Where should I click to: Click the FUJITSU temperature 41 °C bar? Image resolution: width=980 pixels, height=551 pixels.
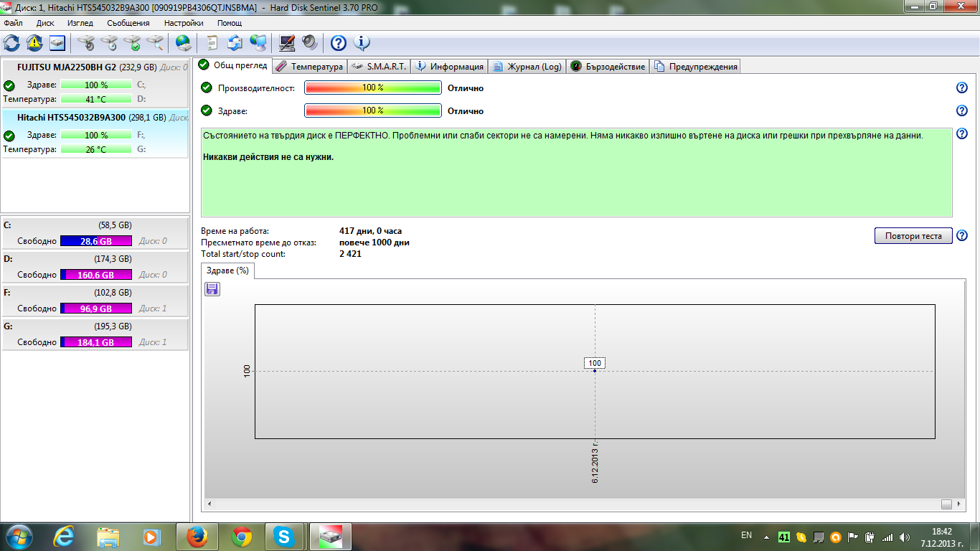[x=96, y=99]
